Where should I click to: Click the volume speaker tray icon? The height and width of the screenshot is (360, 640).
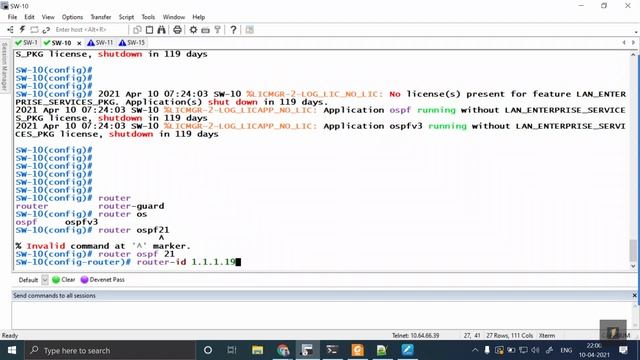click(x=536, y=350)
